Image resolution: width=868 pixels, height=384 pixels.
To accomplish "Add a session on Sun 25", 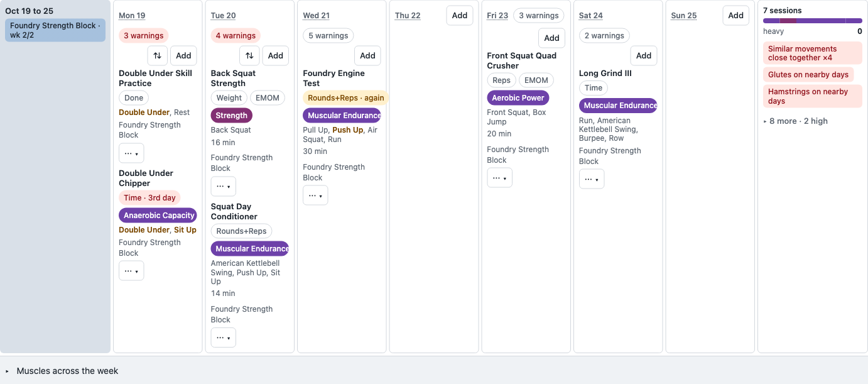I will click(x=736, y=15).
